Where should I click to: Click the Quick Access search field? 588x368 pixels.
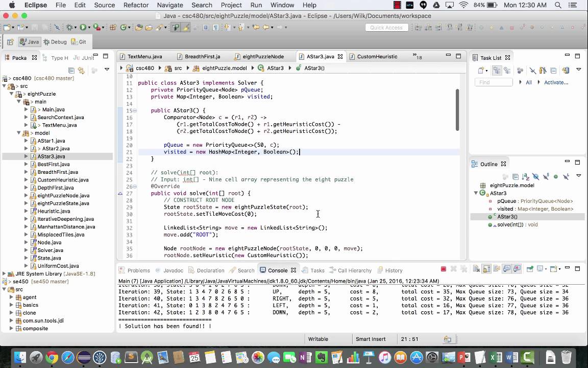coord(386,28)
